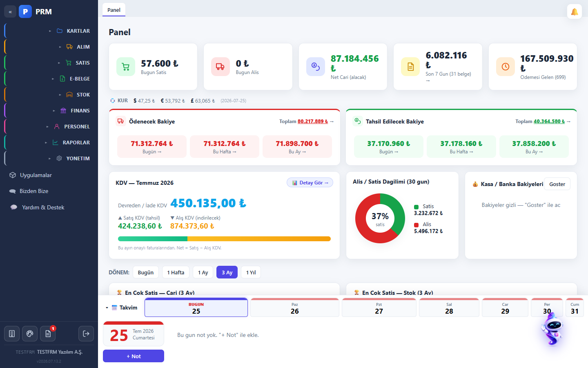Select the Pzt 27 calendar day
Image resolution: width=588 pixels, height=368 pixels.
pos(379,307)
